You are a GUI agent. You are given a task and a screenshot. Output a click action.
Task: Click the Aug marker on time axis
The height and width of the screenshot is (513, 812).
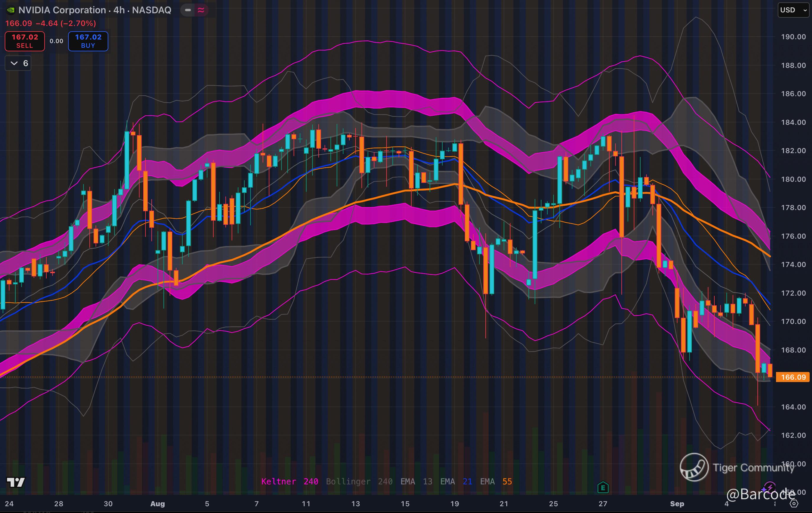pos(158,504)
